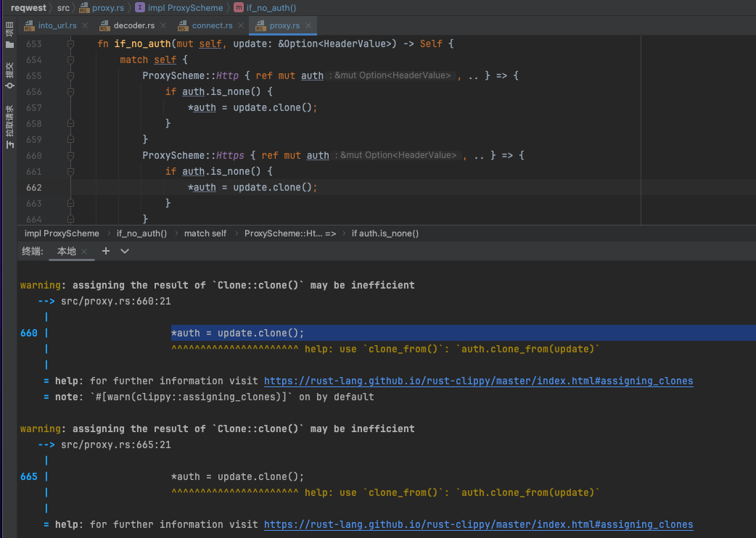Open the Commit tool window (提交)
756x538 pixels.
coord(9,75)
